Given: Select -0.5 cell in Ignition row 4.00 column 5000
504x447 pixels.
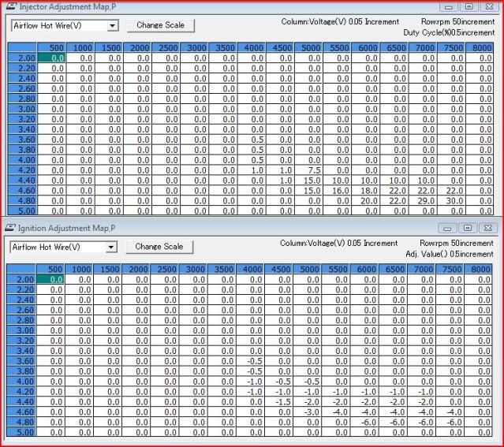Looking at the screenshot, I should pyautogui.click(x=307, y=381).
